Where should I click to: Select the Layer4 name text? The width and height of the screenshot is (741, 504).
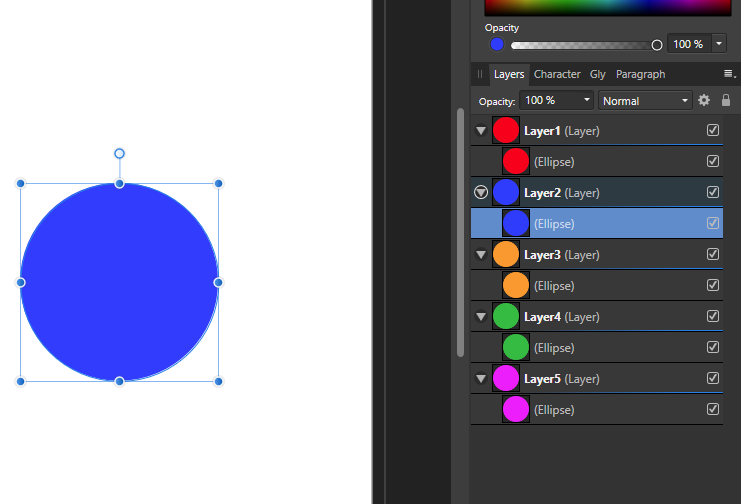tap(542, 317)
